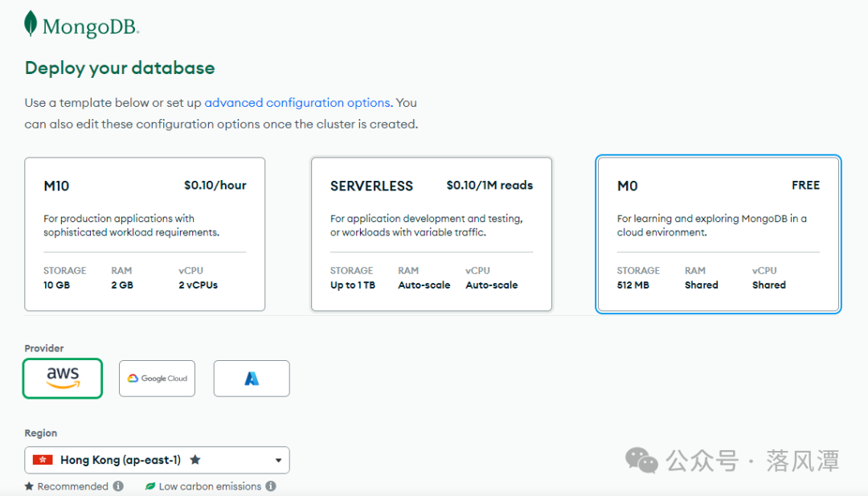This screenshot has width=868, height=496.
Task: Open the Region dropdown showing Hong Kong
Action: click(x=158, y=460)
